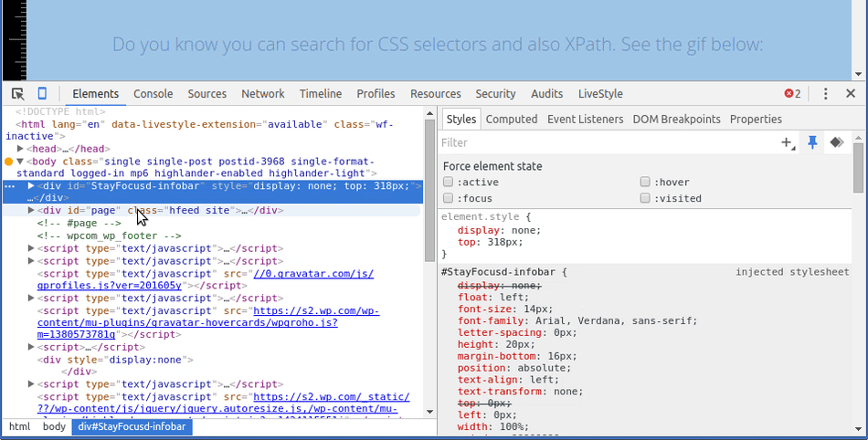
Task: Activate the inspect element picker icon
Action: (x=17, y=94)
